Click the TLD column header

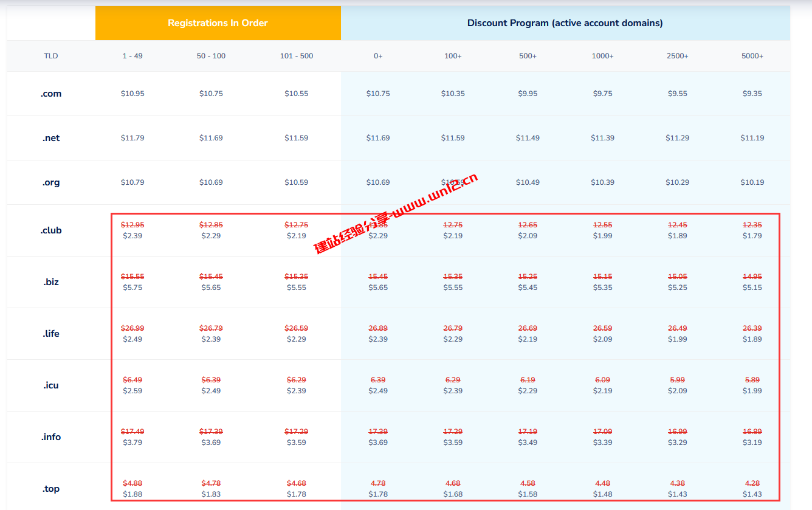[x=51, y=56]
